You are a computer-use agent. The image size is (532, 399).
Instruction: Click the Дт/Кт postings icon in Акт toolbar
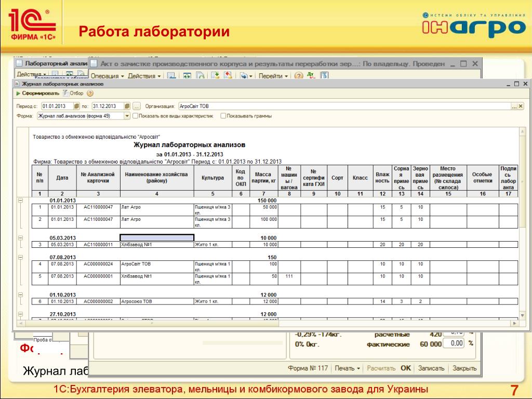point(311,76)
